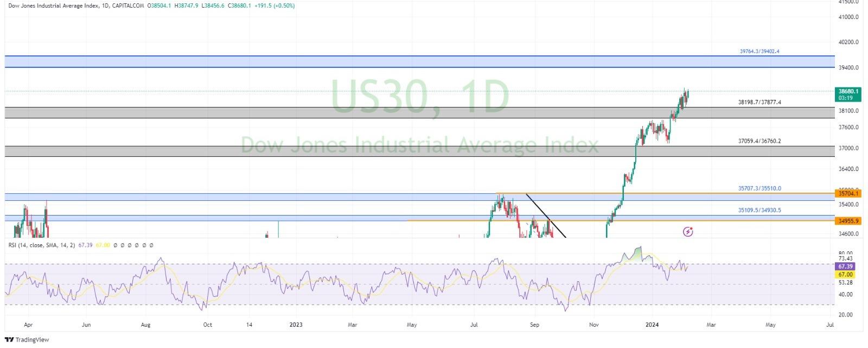
Task: Select the Dow Jones Industrial Average Index title
Action: click(x=54, y=5)
